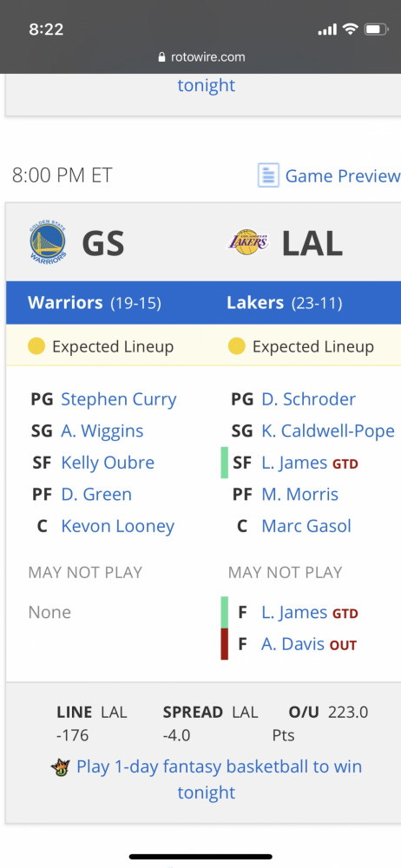Select D. Green at power forward

pos(96,494)
